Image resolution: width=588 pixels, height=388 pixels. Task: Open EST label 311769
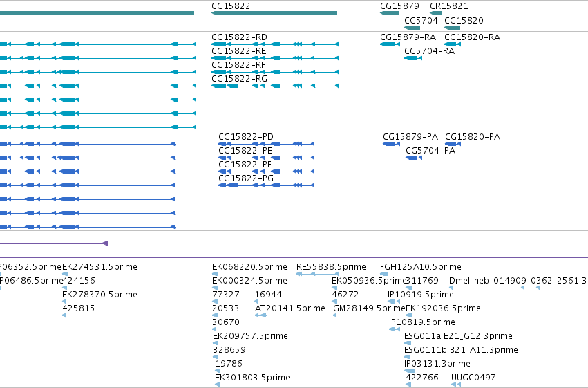point(422,281)
